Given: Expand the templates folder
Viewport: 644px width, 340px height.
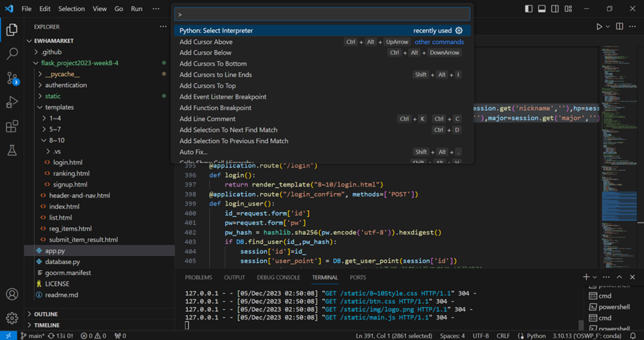Looking at the screenshot, I should (x=59, y=107).
